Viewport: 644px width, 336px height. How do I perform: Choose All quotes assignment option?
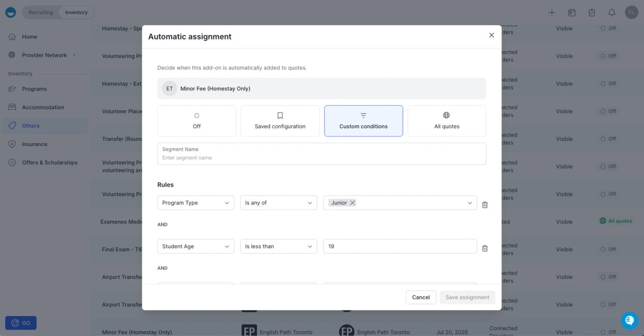click(x=447, y=121)
